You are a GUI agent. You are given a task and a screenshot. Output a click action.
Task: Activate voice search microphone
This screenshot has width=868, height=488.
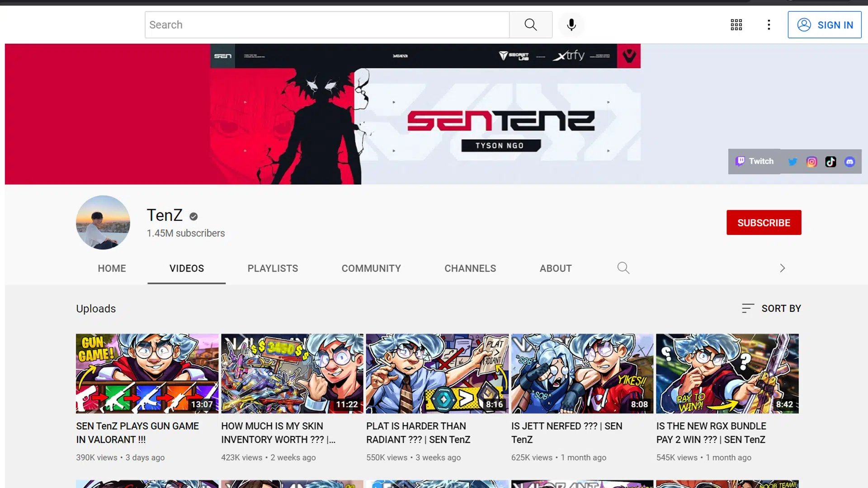tap(571, 25)
